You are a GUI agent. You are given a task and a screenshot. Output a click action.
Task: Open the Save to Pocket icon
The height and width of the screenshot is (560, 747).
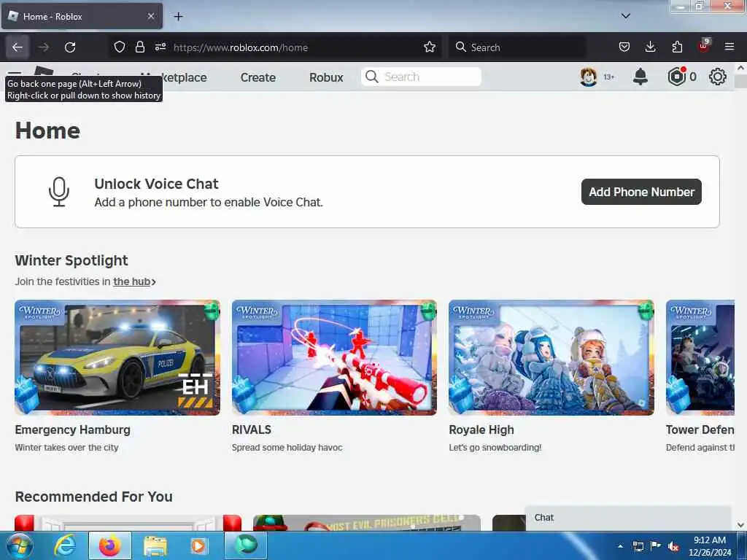[x=624, y=47]
